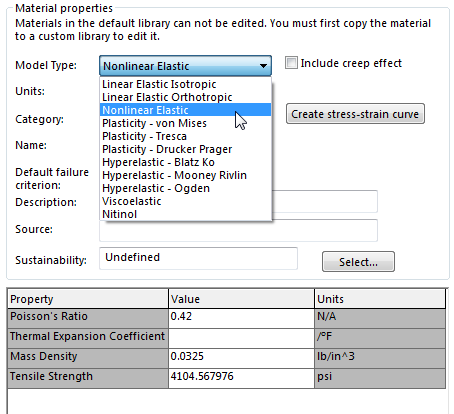The width and height of the screenshot is (454, 414).
Task: Enable the Include creep effect checkbox
Action: tap(291, 63)
